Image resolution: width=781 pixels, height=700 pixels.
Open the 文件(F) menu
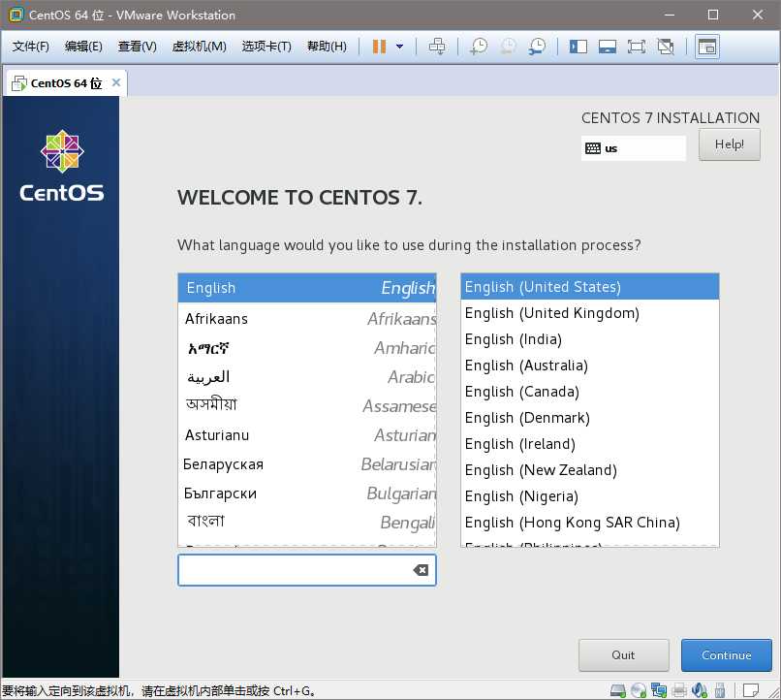pos(30,47)
